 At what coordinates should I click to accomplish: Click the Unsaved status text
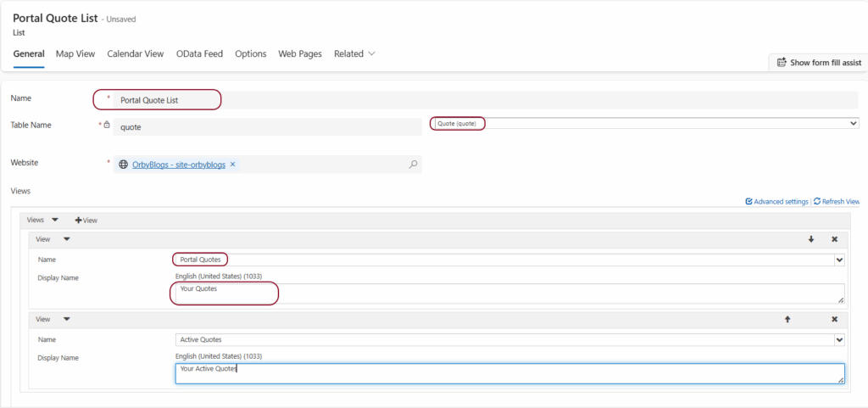pyautogui.click(x=120, y=20)
